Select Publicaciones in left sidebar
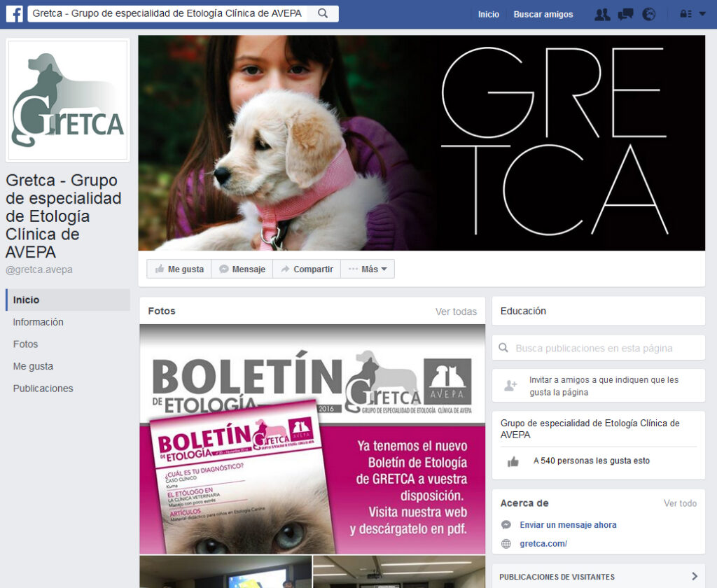This screenshot has height=588, width=717. pyautogui.click(x=43, y=388)
